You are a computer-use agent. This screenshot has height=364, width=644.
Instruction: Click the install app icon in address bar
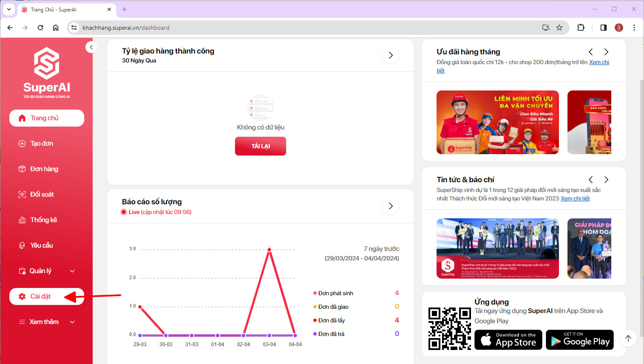click(x=546, y=28)
